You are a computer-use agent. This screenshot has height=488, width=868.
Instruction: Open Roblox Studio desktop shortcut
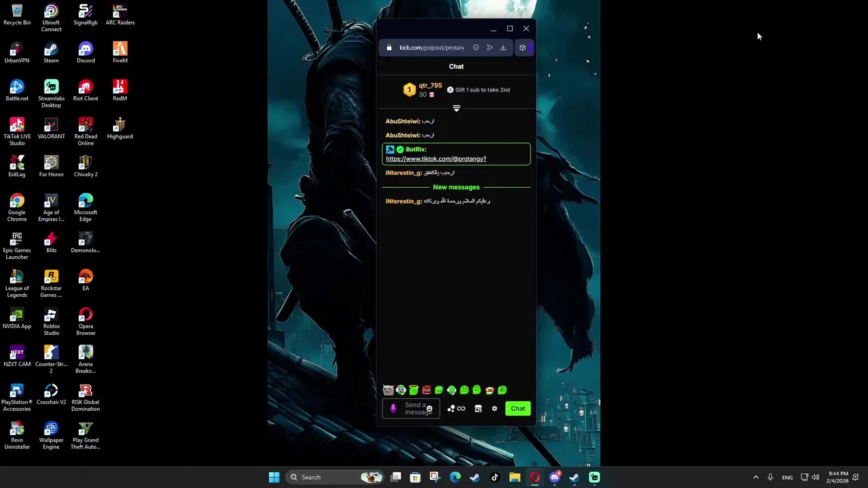point(51,322)
